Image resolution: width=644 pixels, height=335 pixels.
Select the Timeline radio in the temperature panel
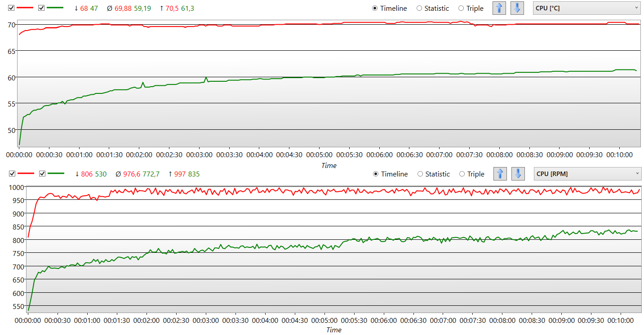point(389,9)
